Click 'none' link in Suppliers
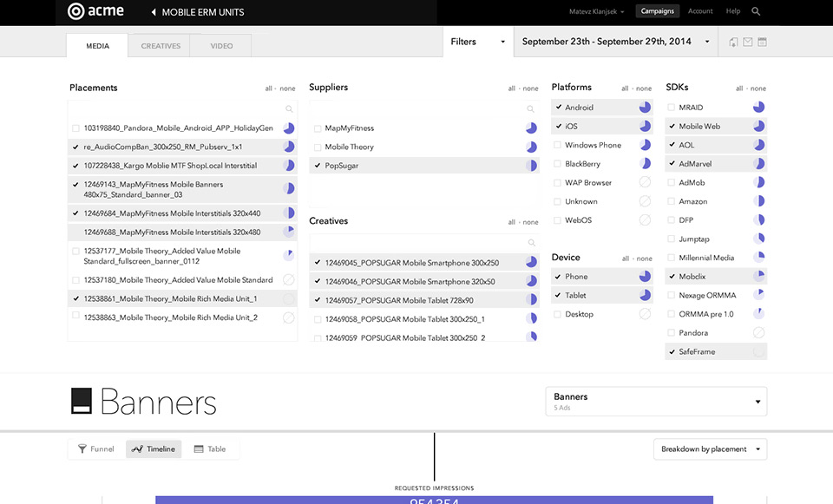 coord(530,88)
